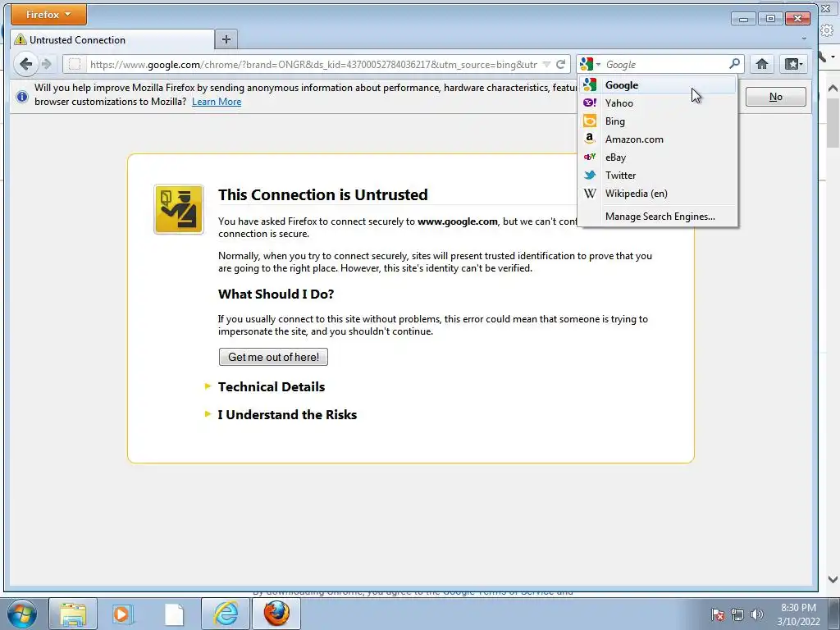Select Bing search engine
The width and height of the screenshot is (840, 630).
(x=658, y=121)
